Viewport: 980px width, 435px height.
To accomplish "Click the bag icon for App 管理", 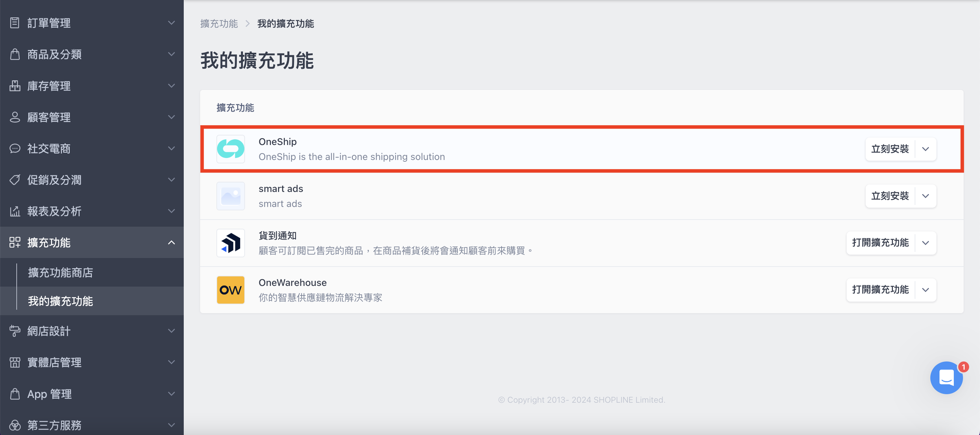I will click(14, 393).
